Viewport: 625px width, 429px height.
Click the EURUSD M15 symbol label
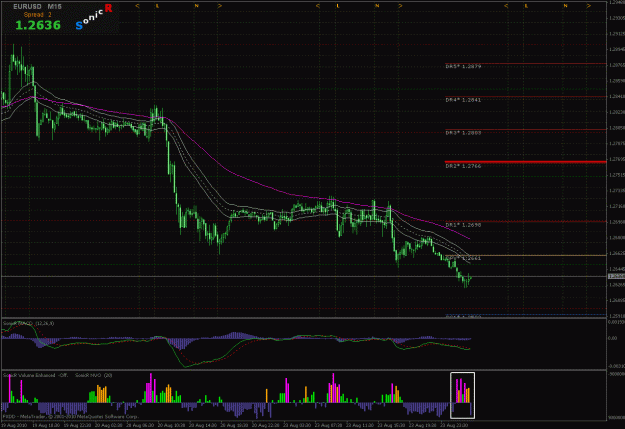[37, 7]
